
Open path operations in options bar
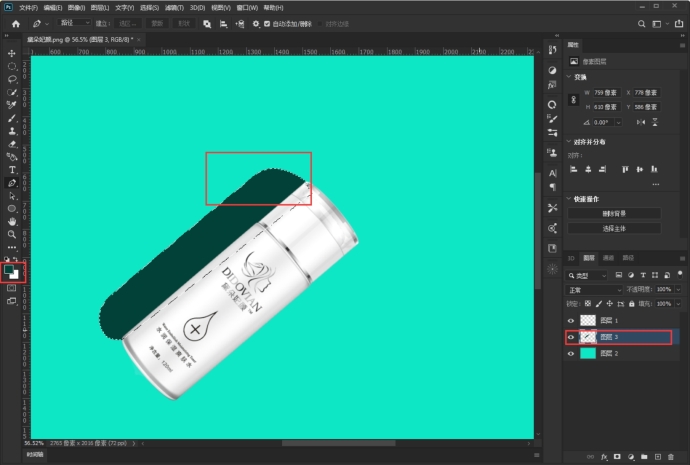click(207, 24)
